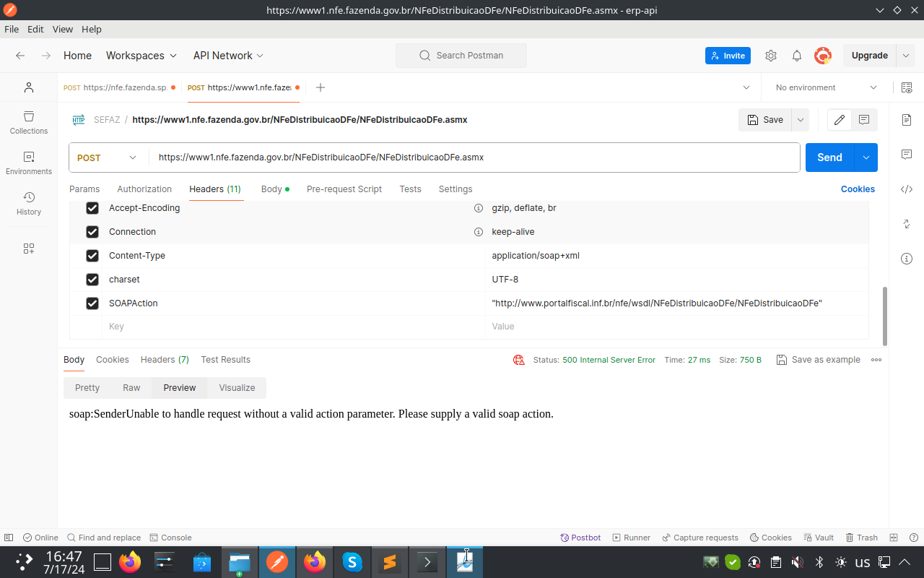The image size is (924, 578).
Task: Open Postbot in status bar
Action: [x=580, y=538]
